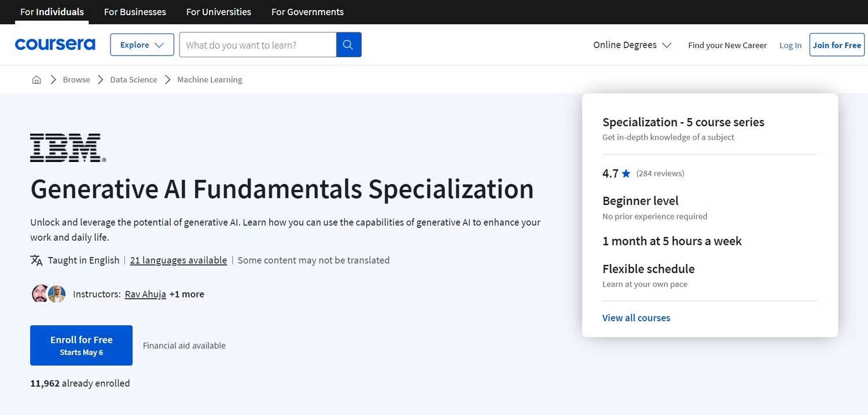Click '+1 more' instructors
This screenshot has height=415, width=868.
click(187, 294)
